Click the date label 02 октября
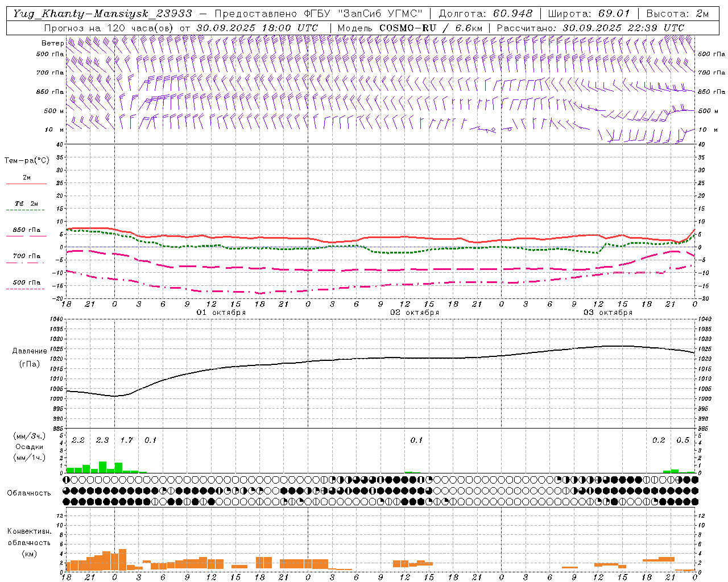Screen dimensions: 728x582 (x=415, y=313)
